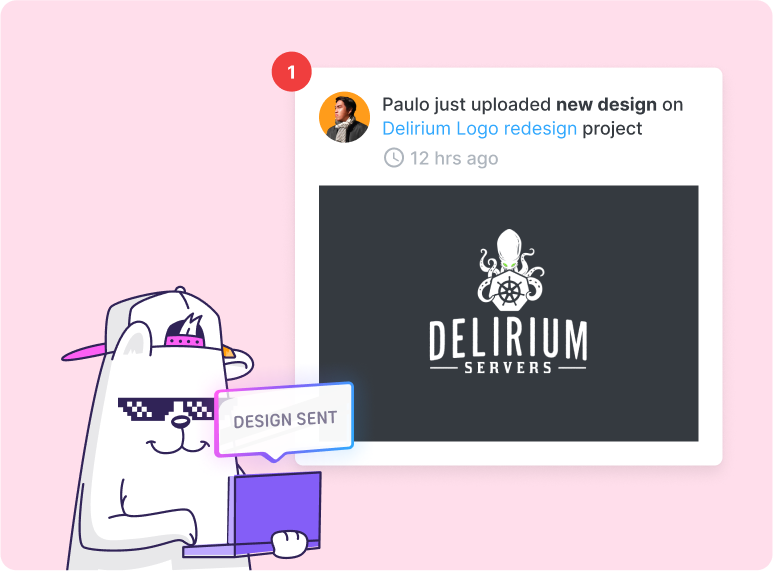
Task: Click the DESIGN SENT speech bubble
Action: [284, 420]
